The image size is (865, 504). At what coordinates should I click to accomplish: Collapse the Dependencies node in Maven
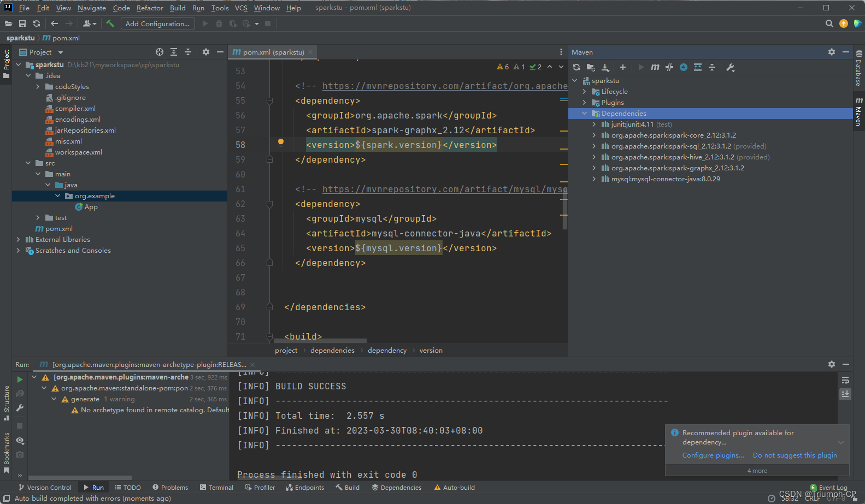pos(584,114)
